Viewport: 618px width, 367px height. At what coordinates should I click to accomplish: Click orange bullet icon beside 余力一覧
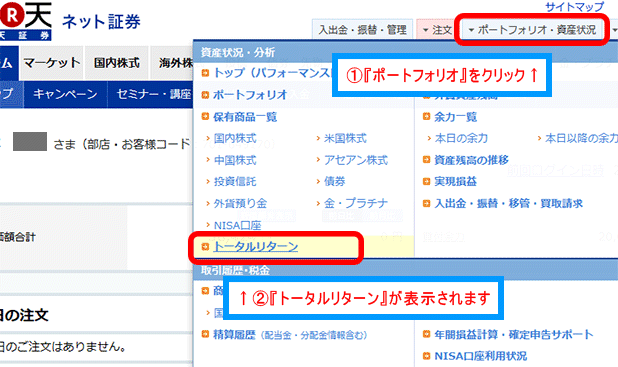[x=426, y=116]
